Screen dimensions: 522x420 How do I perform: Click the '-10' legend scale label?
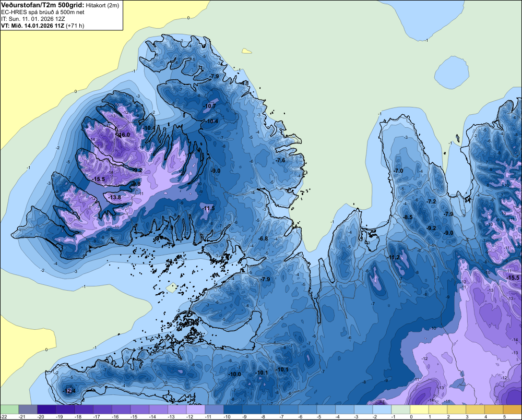(227, 417)
